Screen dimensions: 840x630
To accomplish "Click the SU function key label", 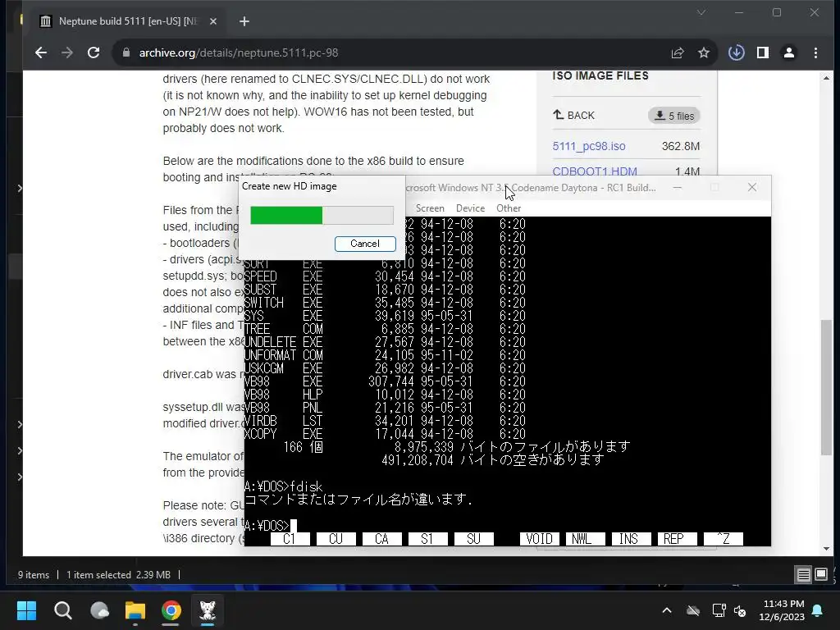I will click(x=473, y=539).
